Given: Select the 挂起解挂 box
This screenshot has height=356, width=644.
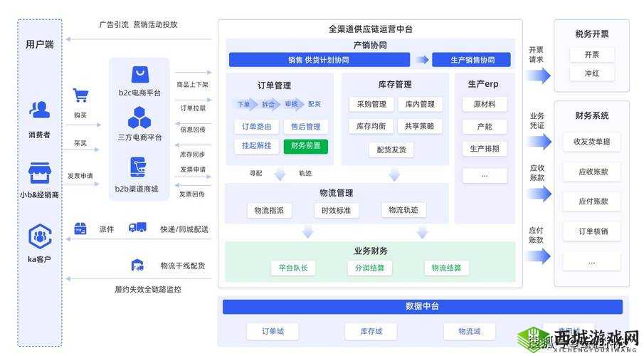Looking at the screenshot, I should click(257, 145).
